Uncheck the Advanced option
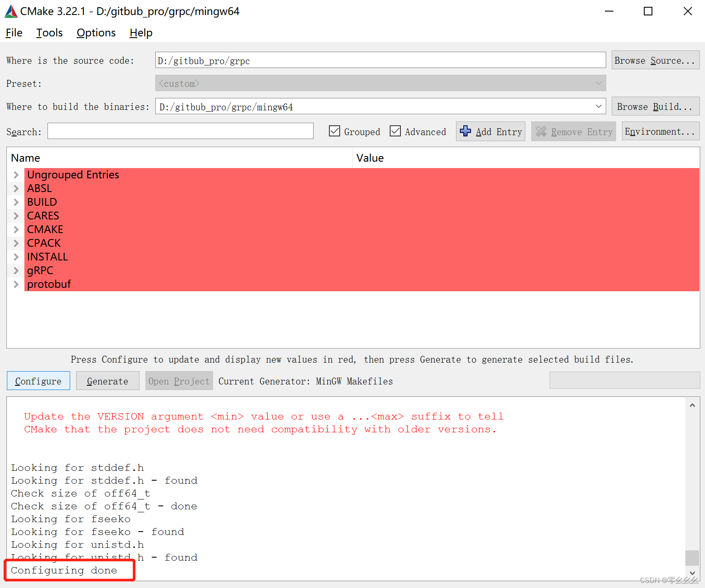Image resolution: width=705 pixels, height=588 pixels. [395, 131]
